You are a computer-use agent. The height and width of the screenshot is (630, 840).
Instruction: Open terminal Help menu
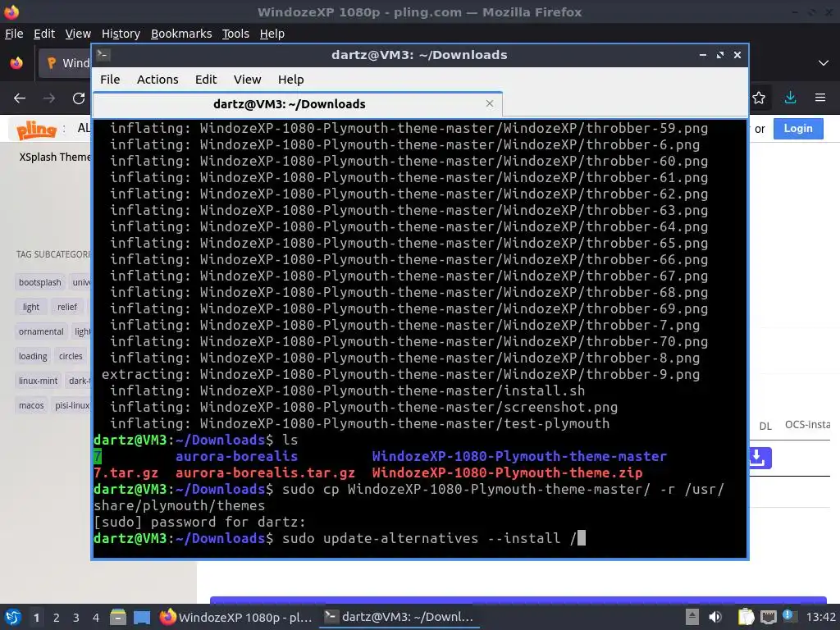tap(291, 80)
